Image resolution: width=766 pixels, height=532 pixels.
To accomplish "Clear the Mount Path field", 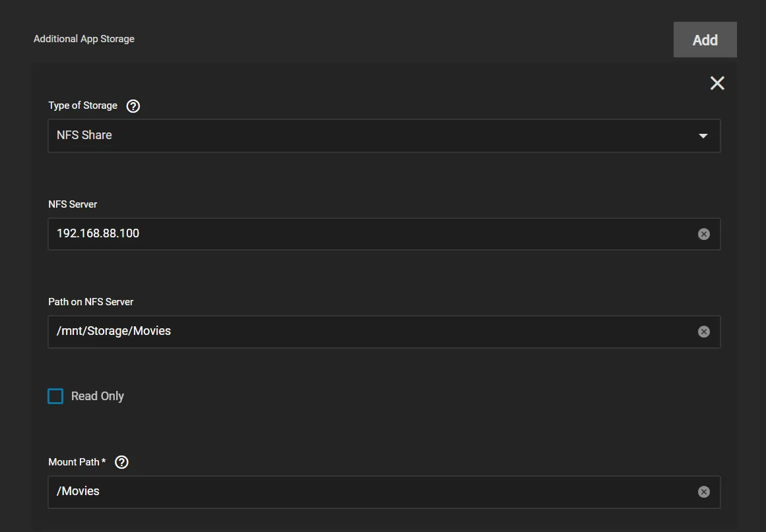I will [704, 492].
